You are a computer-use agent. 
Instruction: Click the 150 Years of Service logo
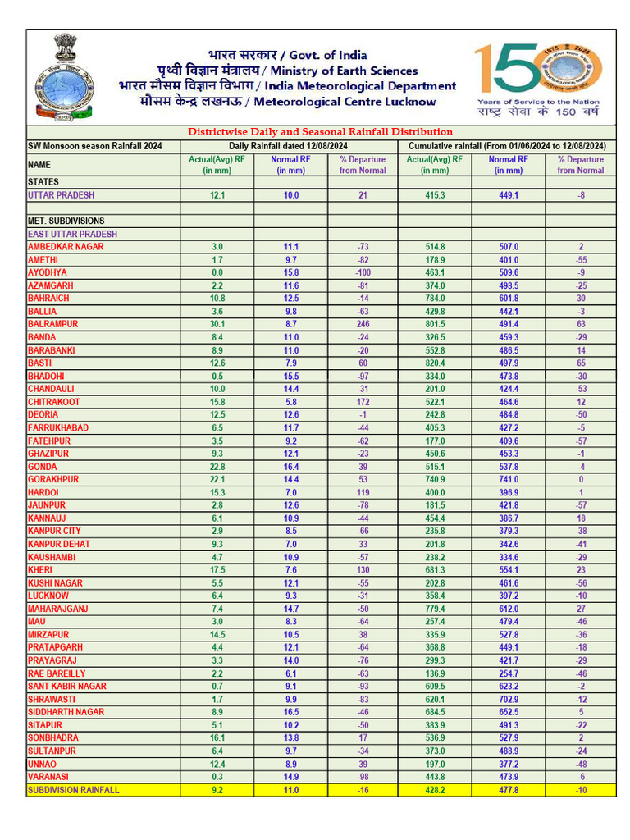tap(538, 80)
